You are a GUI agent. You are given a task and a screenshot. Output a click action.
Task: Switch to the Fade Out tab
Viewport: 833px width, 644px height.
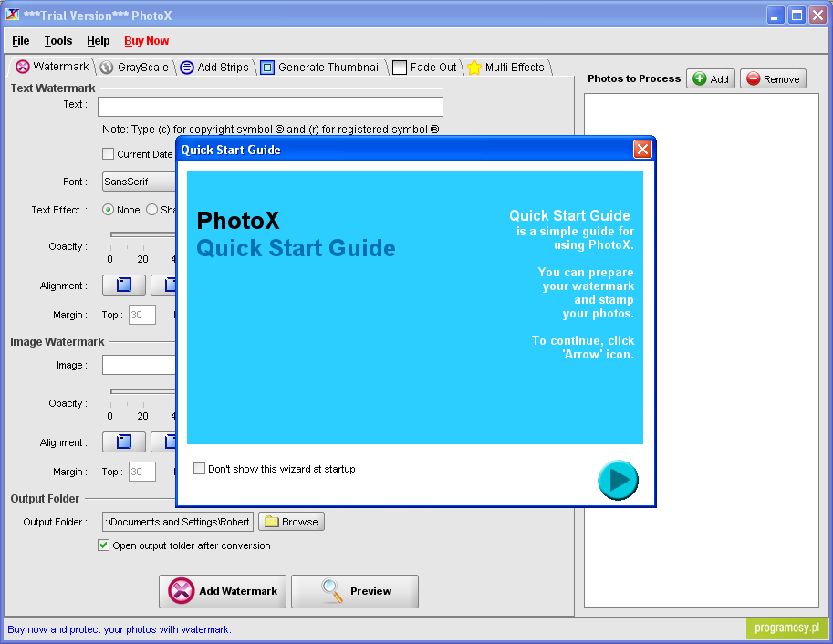(424, 67)
